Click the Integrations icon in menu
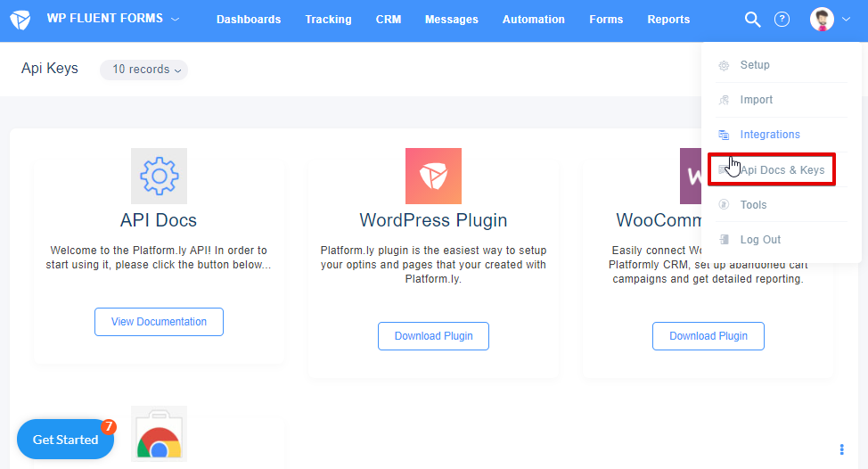This screenshot has width=868, height=469. click(x=724, y=135)
